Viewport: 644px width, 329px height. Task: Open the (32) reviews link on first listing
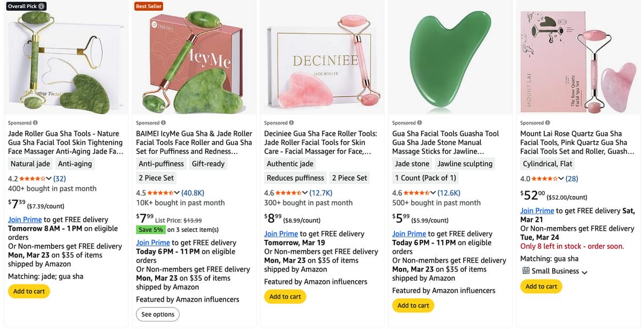(x=59, y=178)
